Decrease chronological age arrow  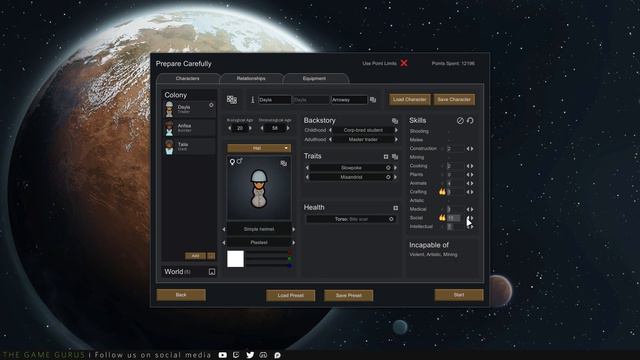point(262,128)
